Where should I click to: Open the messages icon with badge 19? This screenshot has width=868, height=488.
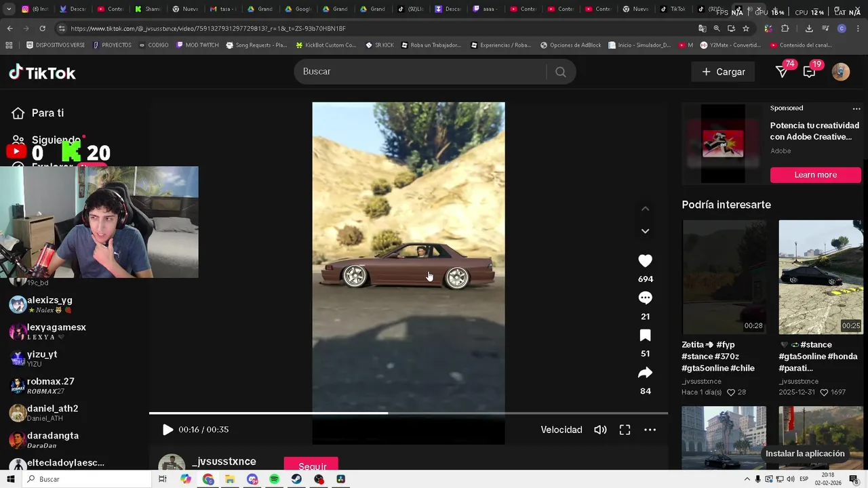coord(809,72)
